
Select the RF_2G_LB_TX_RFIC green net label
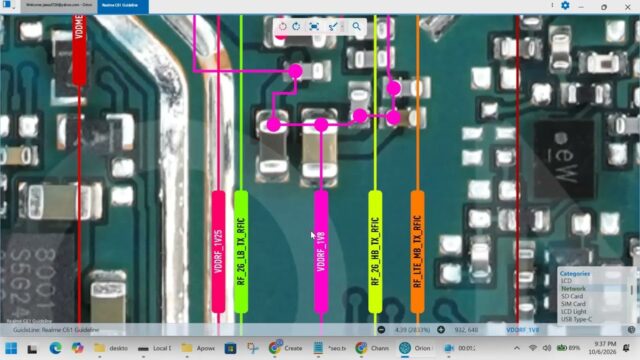coord(241,251)
